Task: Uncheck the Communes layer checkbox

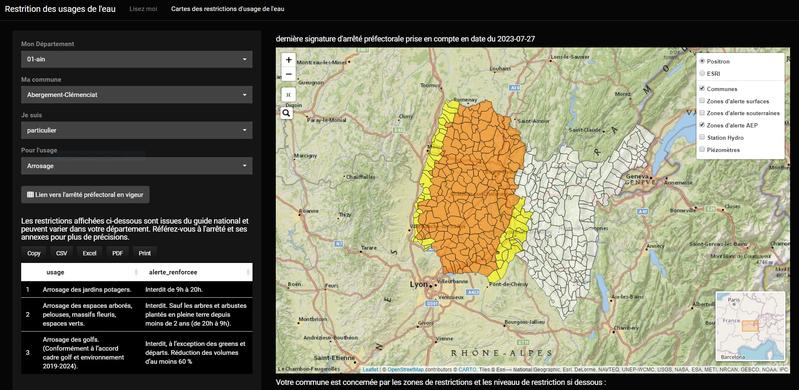Action: (703, 89)
